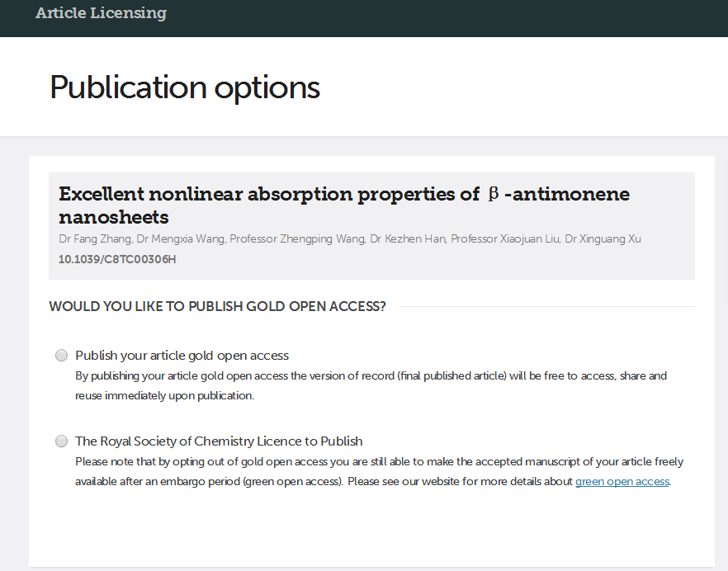The height and width of the screenshot is (571, 728).
Task: Click the Article Licensing header title
Action: pyautogui.click(x=101, y=13)
